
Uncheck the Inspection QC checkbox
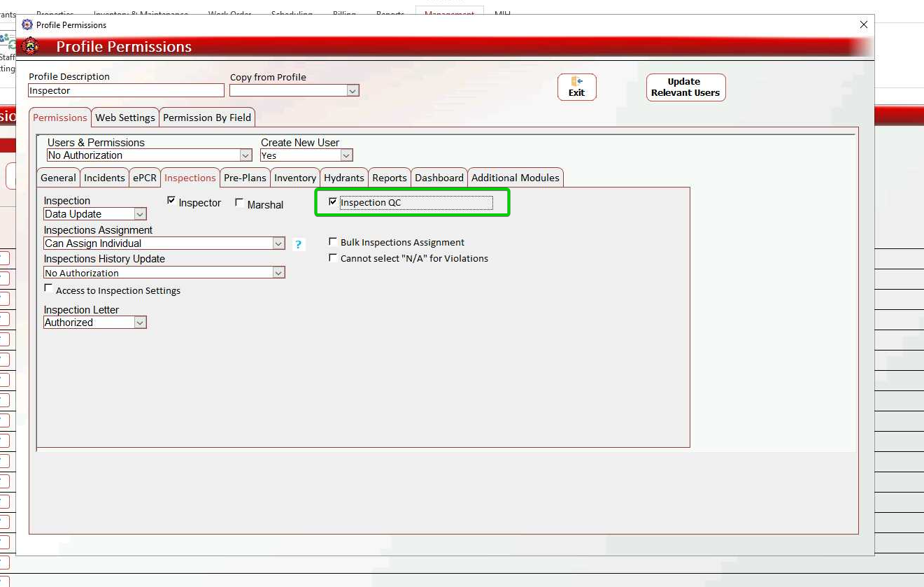point(333,202)
